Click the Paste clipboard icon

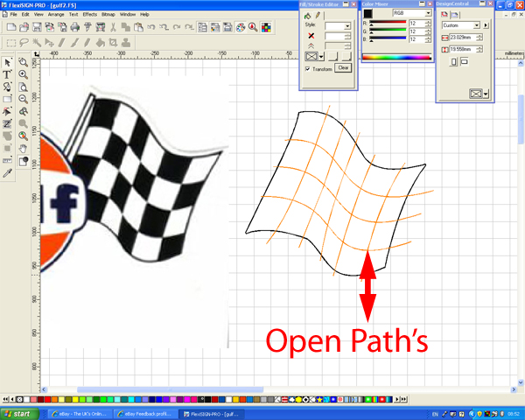click(x=138, y=27)
